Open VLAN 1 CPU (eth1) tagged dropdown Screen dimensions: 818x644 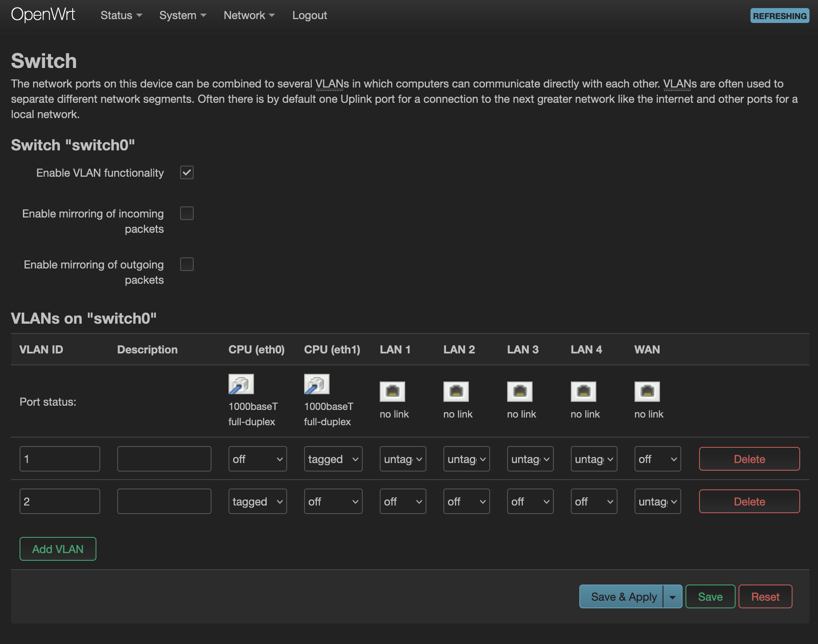coord(333,459)
